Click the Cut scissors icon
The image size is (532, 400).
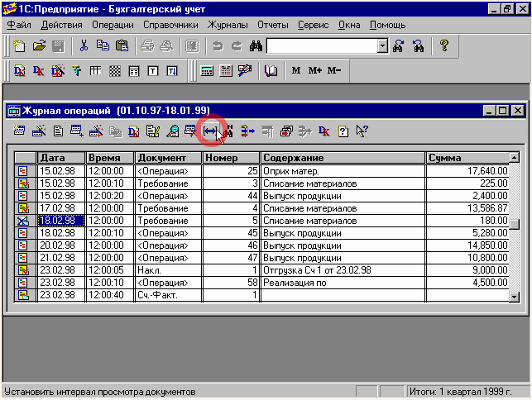(x=84, y=46)
